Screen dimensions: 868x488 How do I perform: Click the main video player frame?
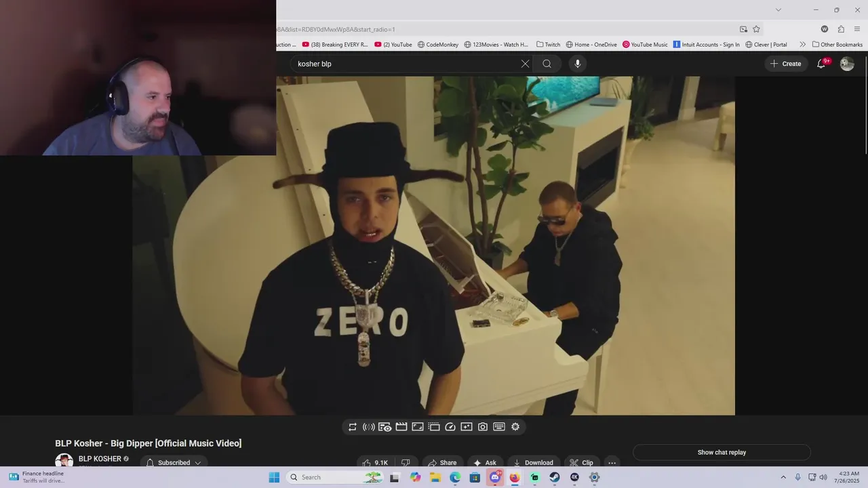433,245
